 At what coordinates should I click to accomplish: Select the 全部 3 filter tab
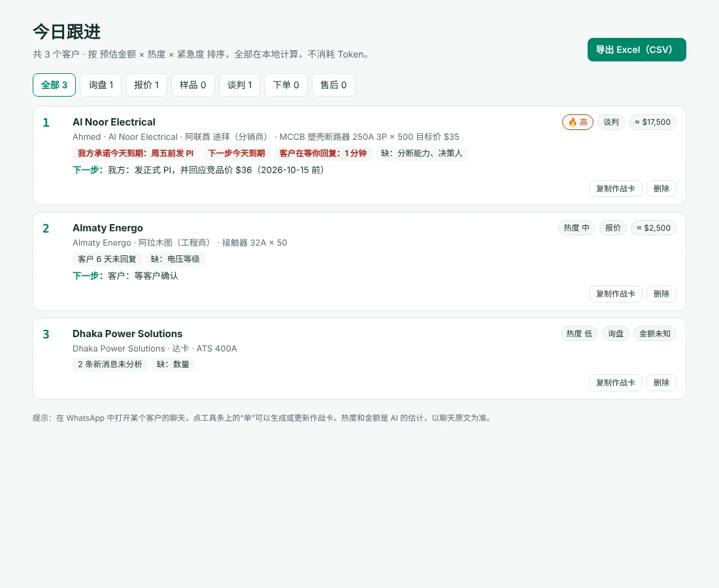click(54, 85)
